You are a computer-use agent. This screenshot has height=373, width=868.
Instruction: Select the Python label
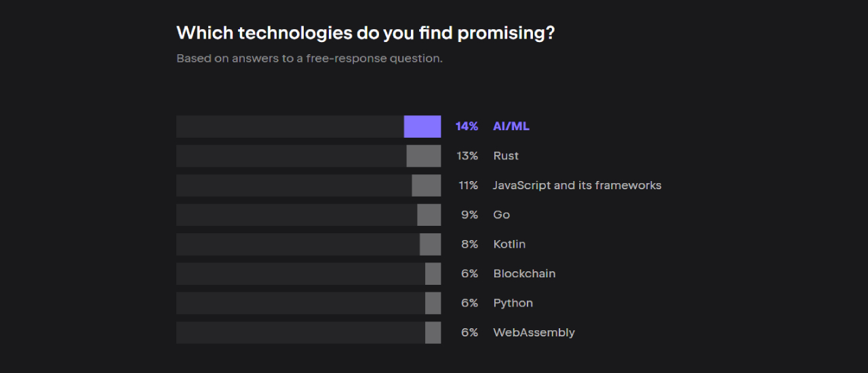[513, 303]
